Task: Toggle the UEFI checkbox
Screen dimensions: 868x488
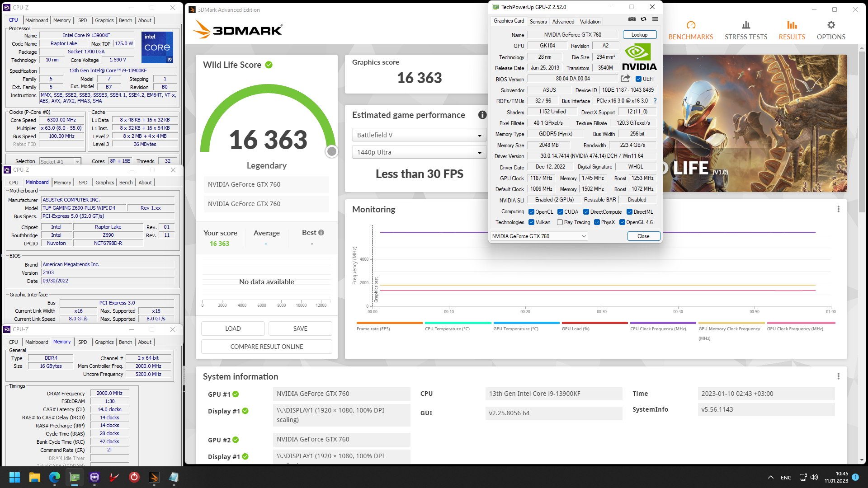Action: tap(638, 79)
